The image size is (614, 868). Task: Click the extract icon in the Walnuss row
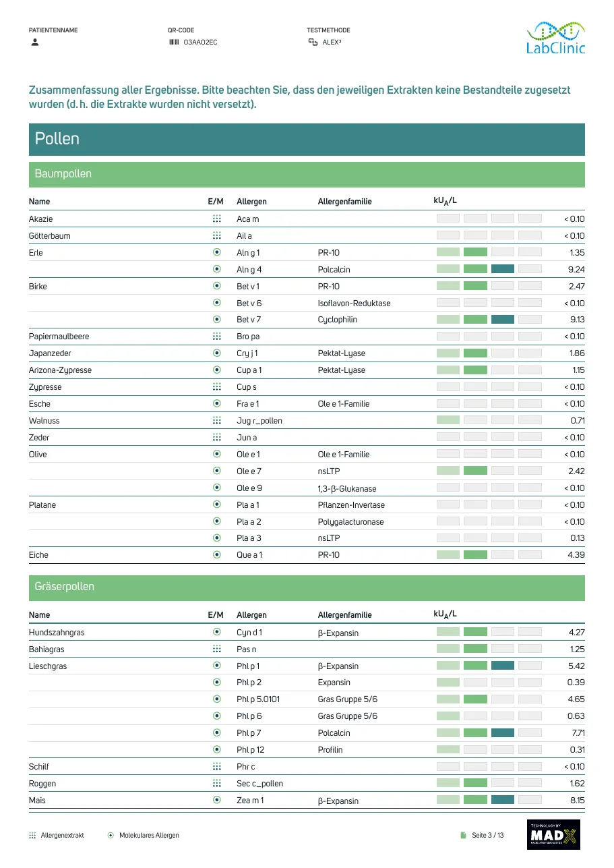point(216,420)
